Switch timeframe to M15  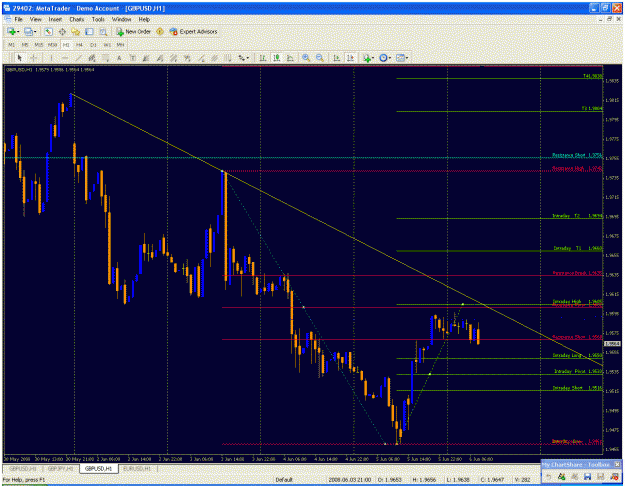point(38,45)
